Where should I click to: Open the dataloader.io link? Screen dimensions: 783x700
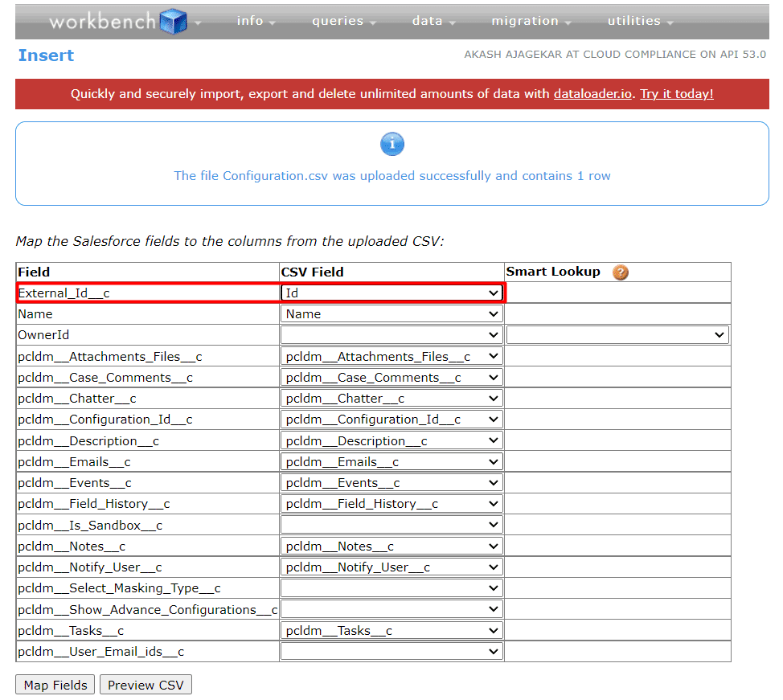(592, 94)
